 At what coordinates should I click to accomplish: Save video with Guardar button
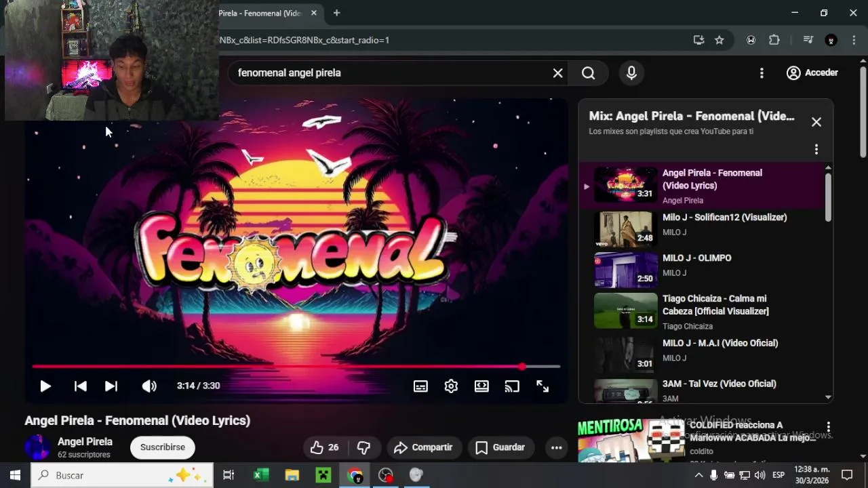(x=500, y=447)
